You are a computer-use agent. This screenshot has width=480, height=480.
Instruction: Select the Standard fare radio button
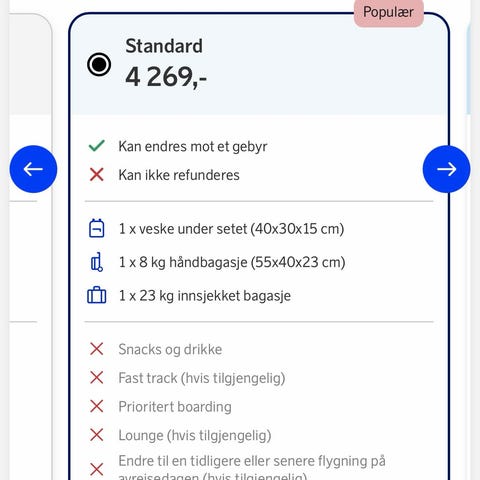(99, 64)
